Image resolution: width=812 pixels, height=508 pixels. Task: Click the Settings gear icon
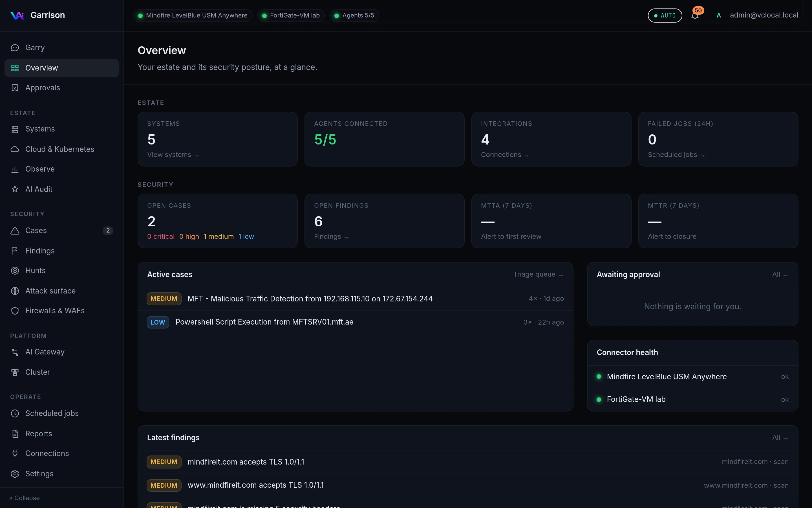[x=15, y=474]
